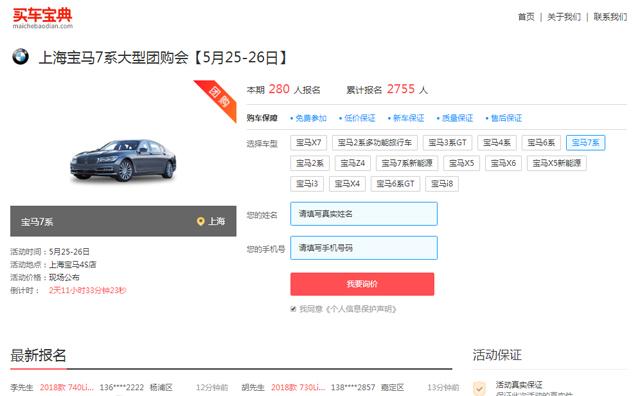Click the 请填写真实姓名 name input field
640x396 pixels.
point(364,214)
